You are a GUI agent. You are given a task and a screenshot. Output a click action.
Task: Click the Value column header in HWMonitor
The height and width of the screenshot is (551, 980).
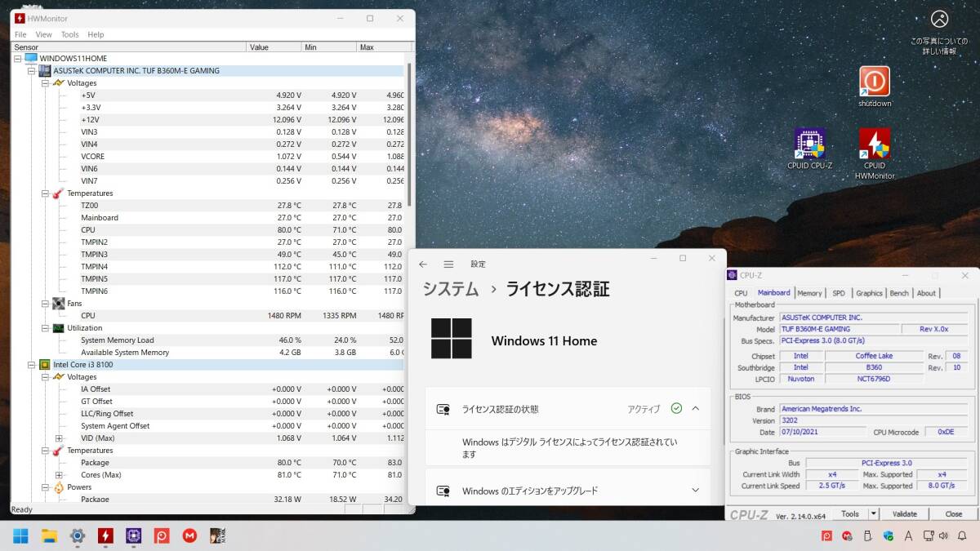[x=274, y=47]
